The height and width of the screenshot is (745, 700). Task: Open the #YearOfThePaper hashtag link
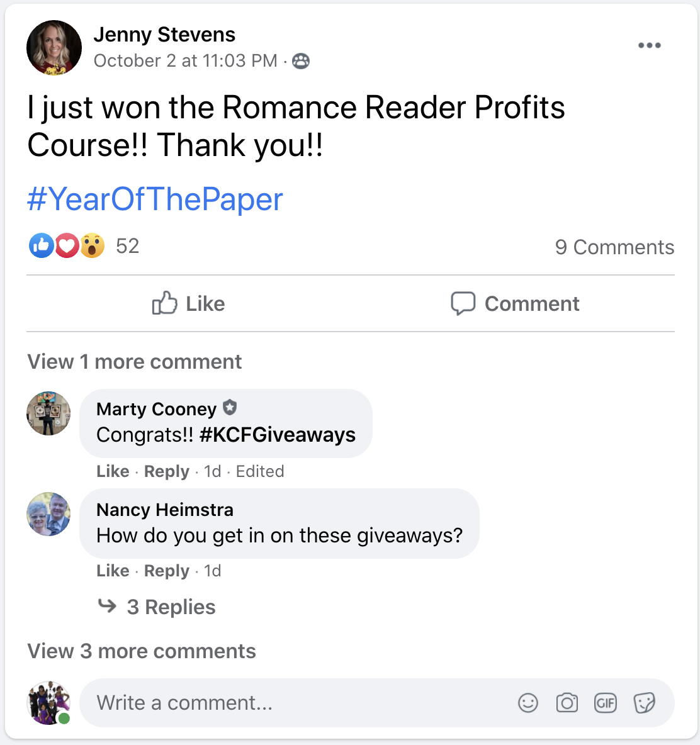155,199
